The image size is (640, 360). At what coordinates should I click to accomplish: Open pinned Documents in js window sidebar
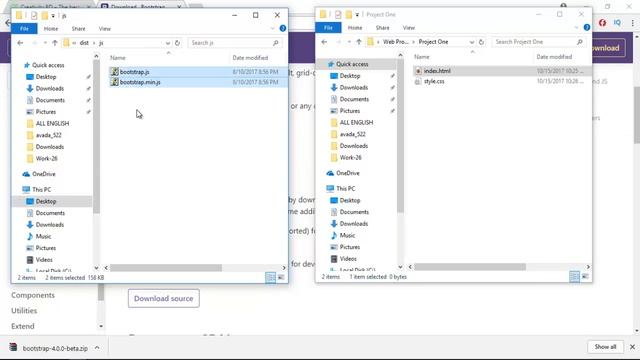coord(50,100)
